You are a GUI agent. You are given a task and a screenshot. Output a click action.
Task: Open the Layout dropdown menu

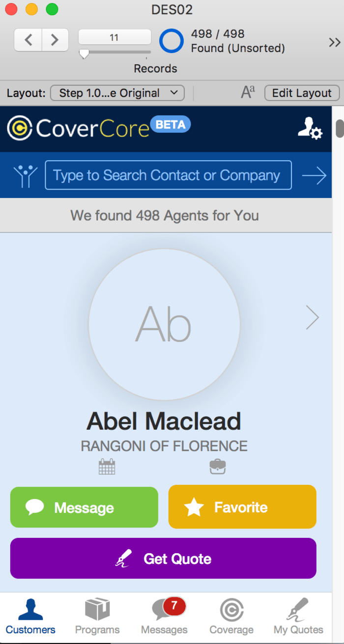pyautogui.click(x=117, y=93)
